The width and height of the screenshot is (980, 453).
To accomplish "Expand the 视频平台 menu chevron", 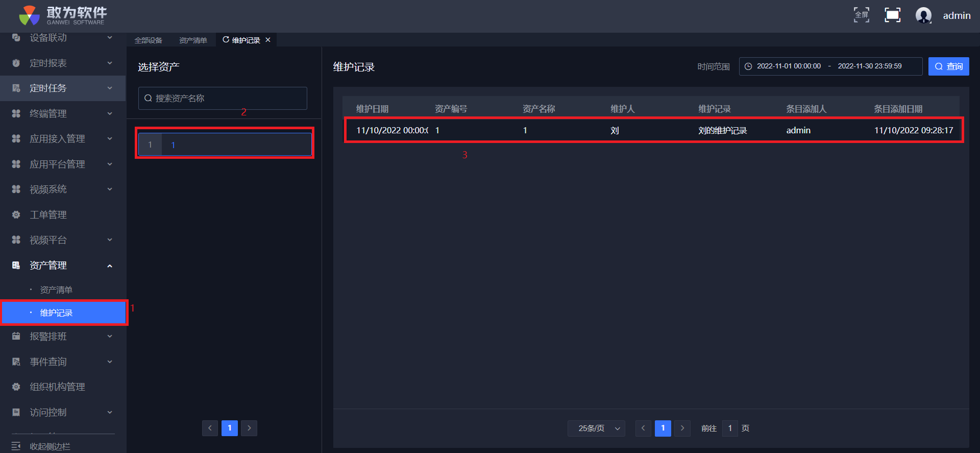I will [110, 240].
